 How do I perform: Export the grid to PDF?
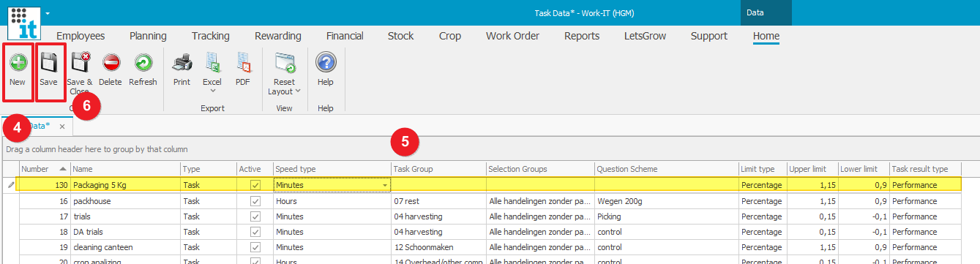click(x=243, y=63)
